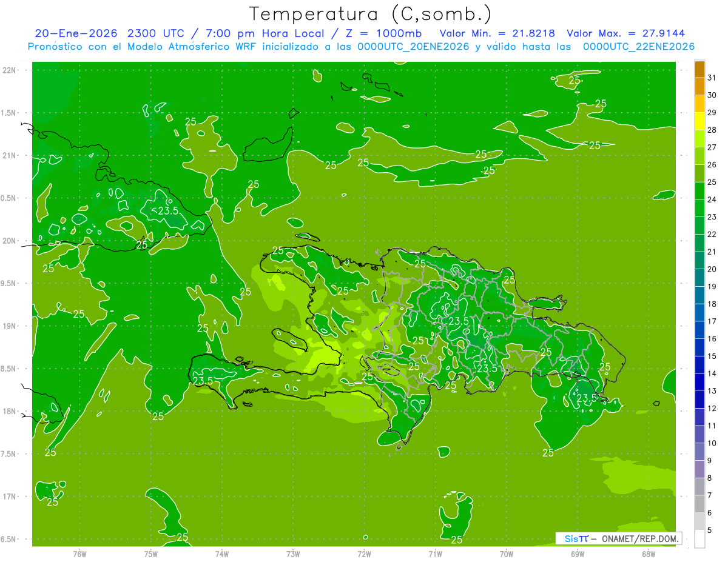Viewport: 728px width, 562px height.
Task: Click the 76W longitude axis label
Action: (x=79, y=554)
